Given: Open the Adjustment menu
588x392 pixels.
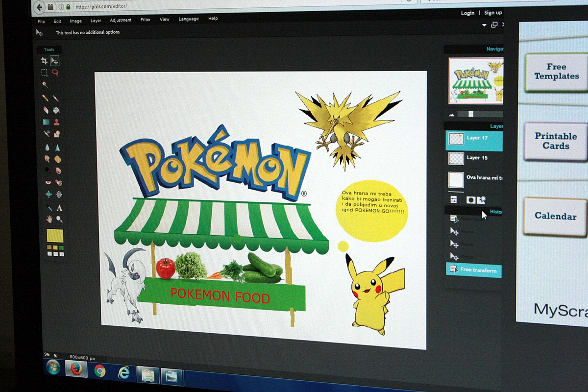Looking at the screenshot, I should [121, 20].
